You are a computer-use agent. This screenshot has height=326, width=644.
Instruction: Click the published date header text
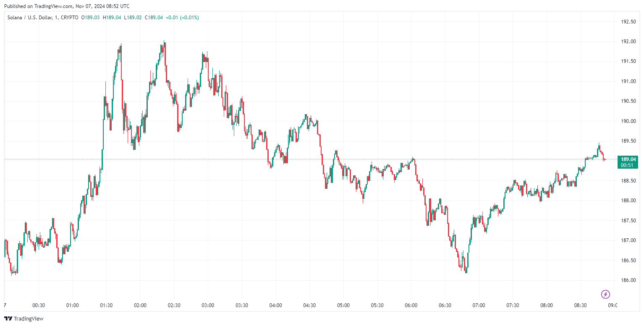(66, 6)
